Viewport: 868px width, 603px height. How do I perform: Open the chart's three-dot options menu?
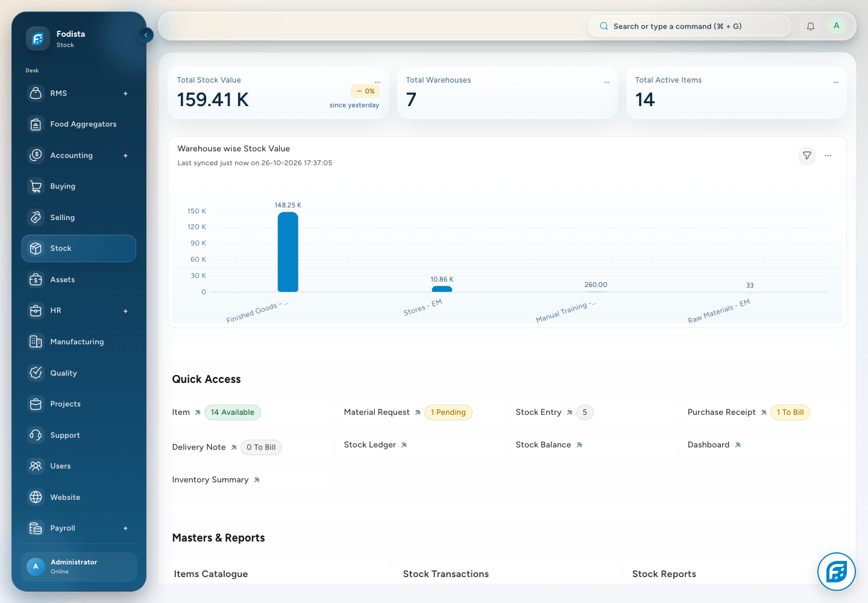click(x=828, y=156)
